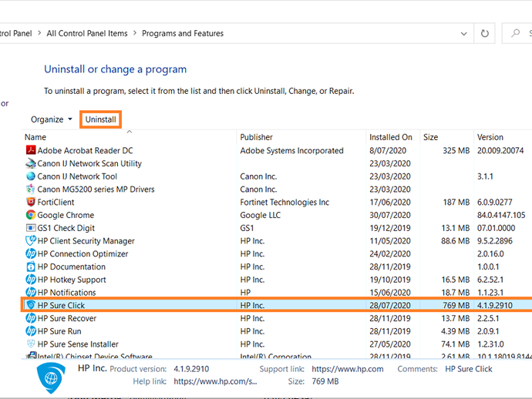Click the GS1 Check Digit icon
Image resolution: width=532 pixels, height=399 pixels.
[31, 228]
